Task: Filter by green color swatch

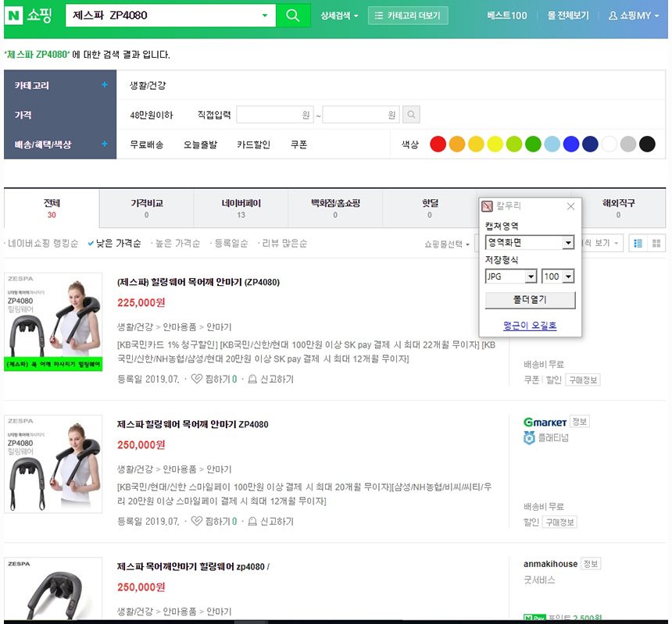Action: (x=533, y=144)
